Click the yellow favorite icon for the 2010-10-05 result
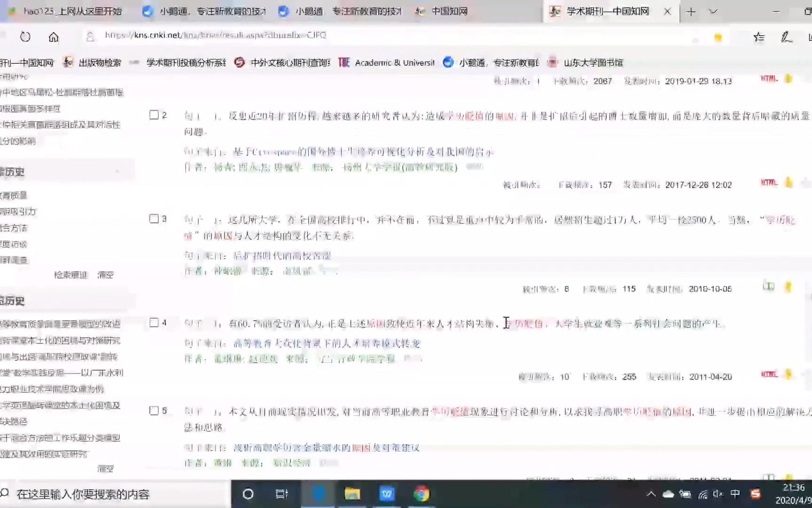 pos(789,286)
